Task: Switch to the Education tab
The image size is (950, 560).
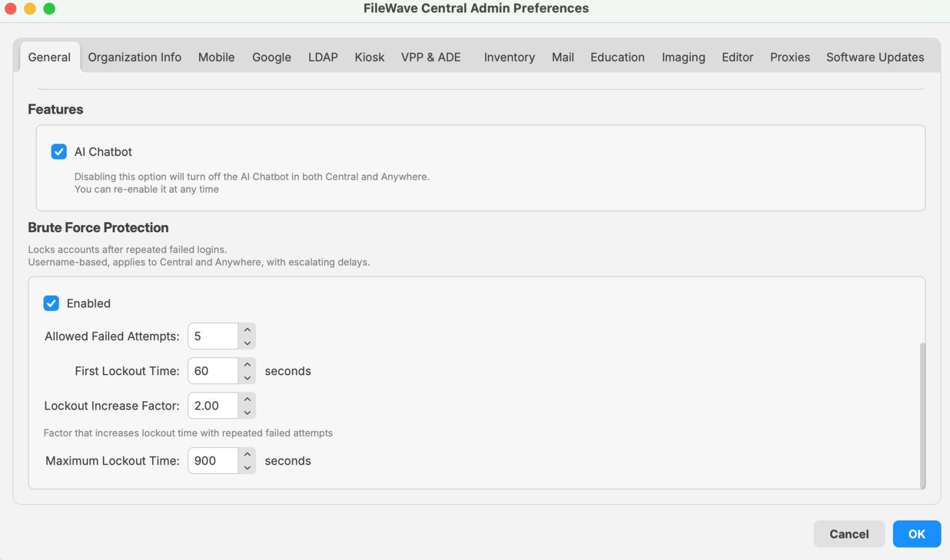Action: coord(617,57)
